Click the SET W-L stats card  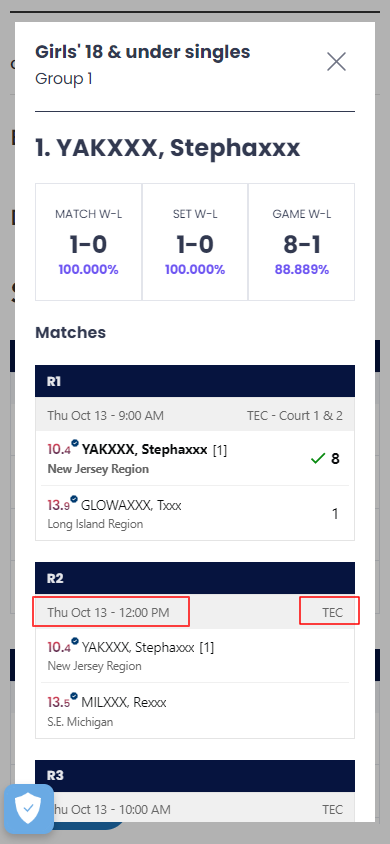point(195,242)
